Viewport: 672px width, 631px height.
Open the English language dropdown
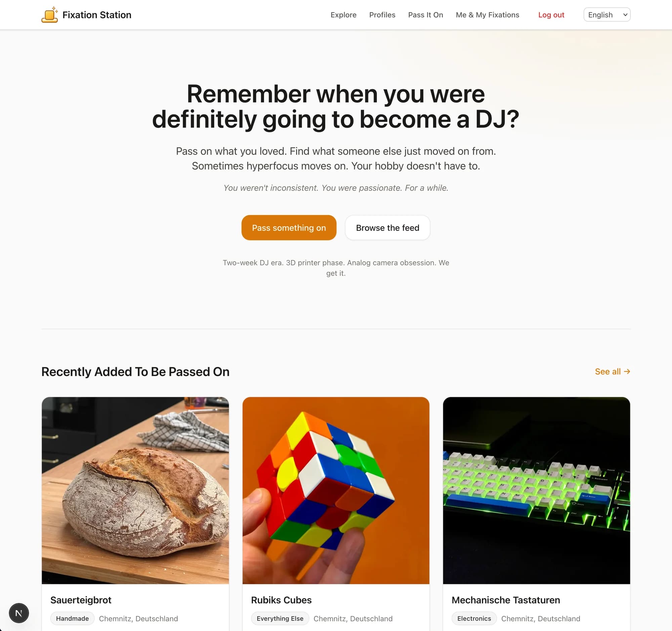click(x=607, y=14)
